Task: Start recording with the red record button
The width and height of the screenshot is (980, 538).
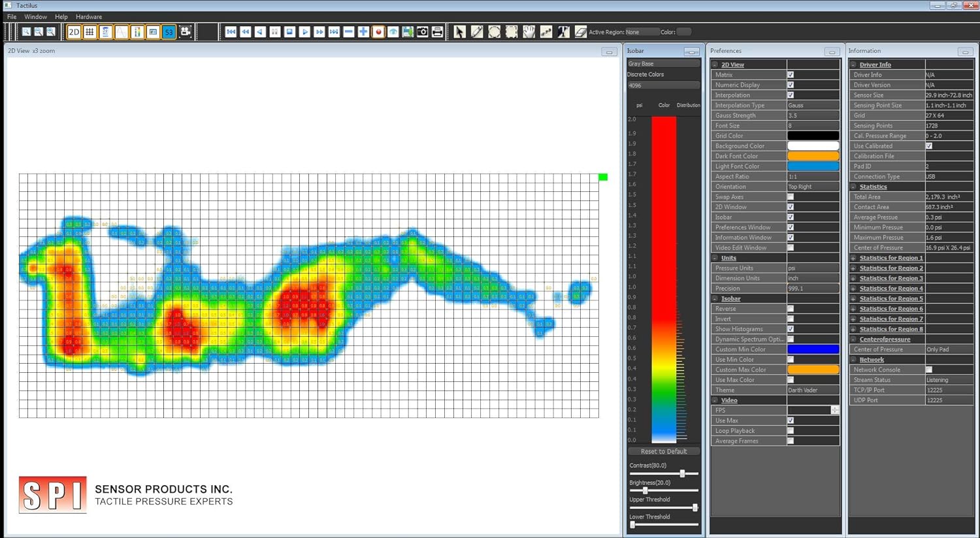Action: [x=378, y=32]
